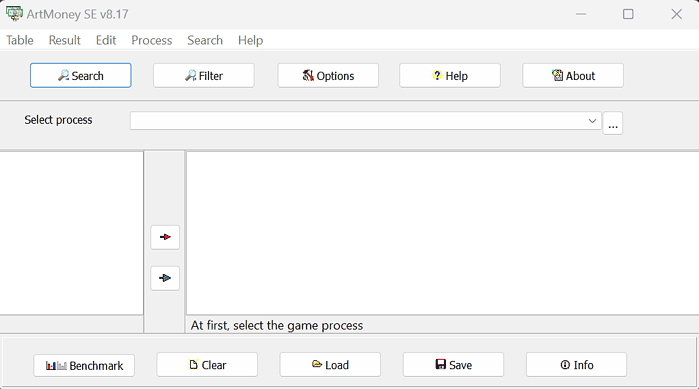Maximize the ArtMoney window

tap(628, 14)
